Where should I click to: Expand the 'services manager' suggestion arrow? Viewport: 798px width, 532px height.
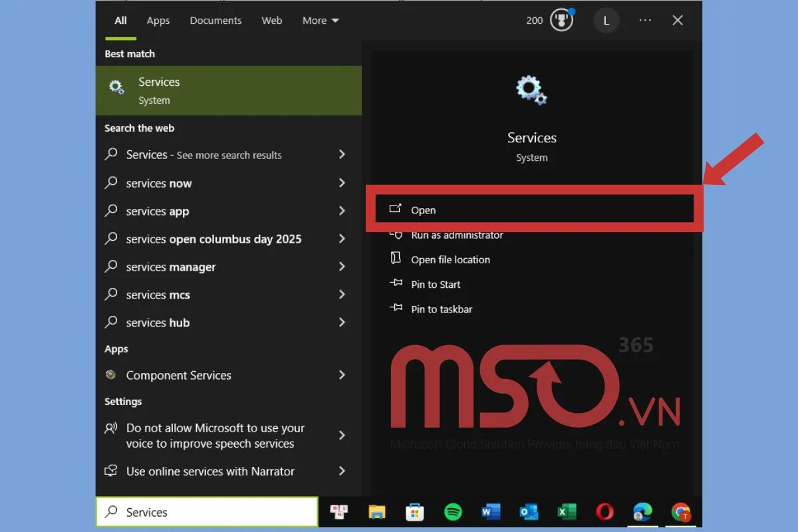click(x=342, y=267)
